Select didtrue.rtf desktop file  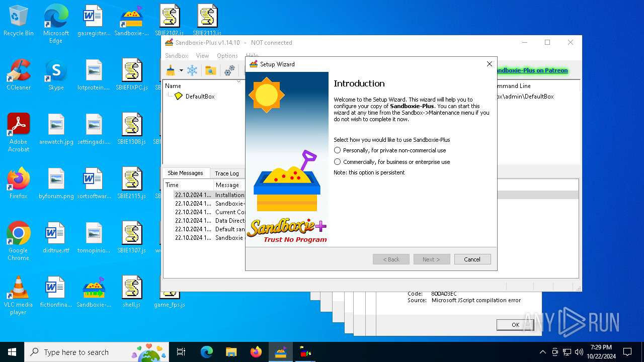click(x=56, y=238)
